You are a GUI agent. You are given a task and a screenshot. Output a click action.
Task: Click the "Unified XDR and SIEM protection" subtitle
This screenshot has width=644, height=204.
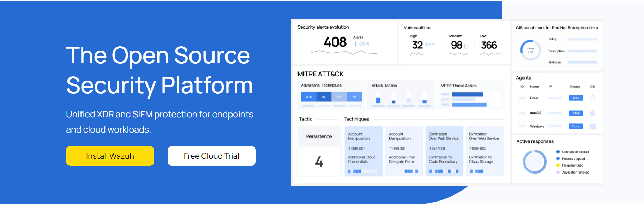[x=160, y=122]
